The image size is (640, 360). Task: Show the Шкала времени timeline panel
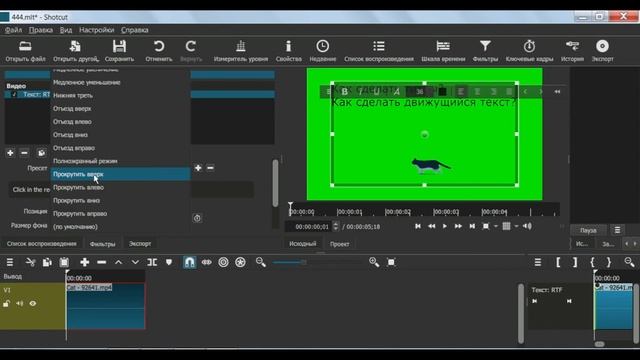click(443, 51)
